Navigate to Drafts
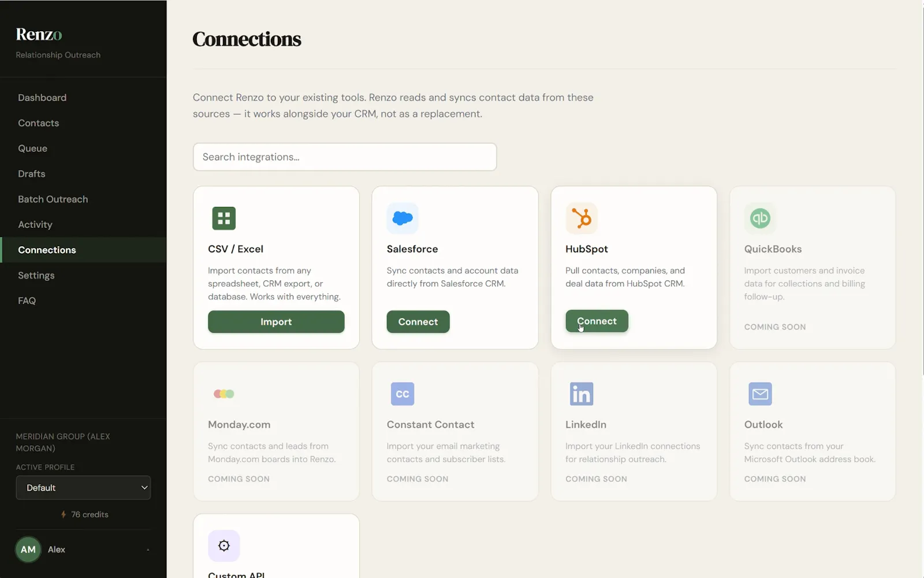 (x=83, y=174)
